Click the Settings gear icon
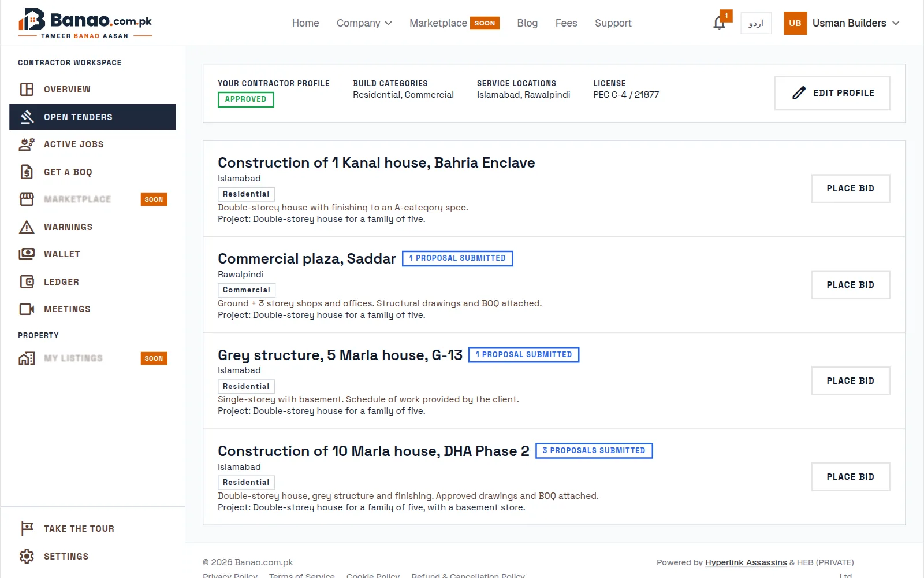 point(27,556)
